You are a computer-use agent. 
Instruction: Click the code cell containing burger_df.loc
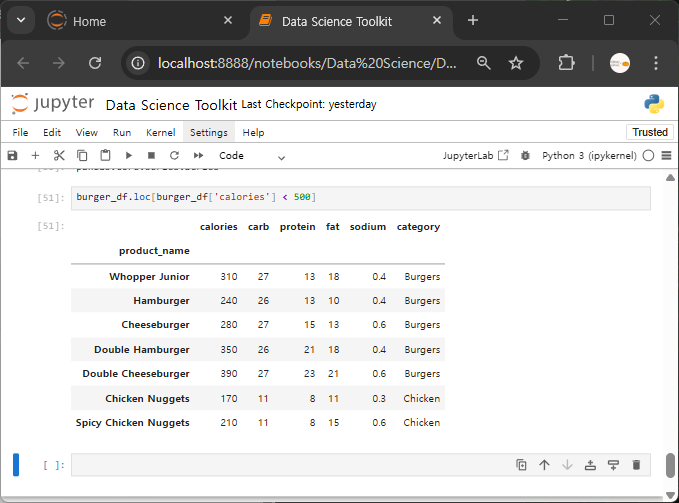click(x=361, y=198)
